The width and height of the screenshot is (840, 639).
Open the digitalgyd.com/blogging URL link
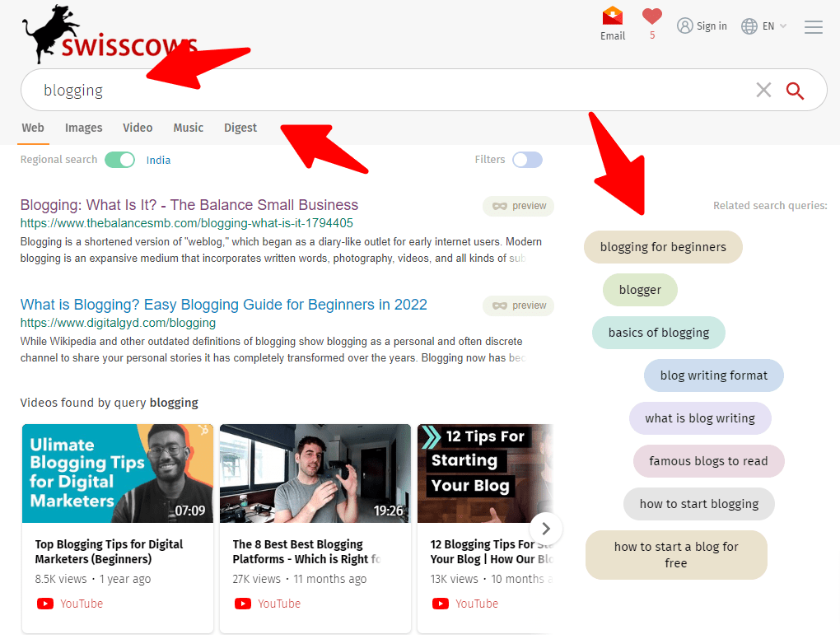pyautogui.click(x=118, y=323)
